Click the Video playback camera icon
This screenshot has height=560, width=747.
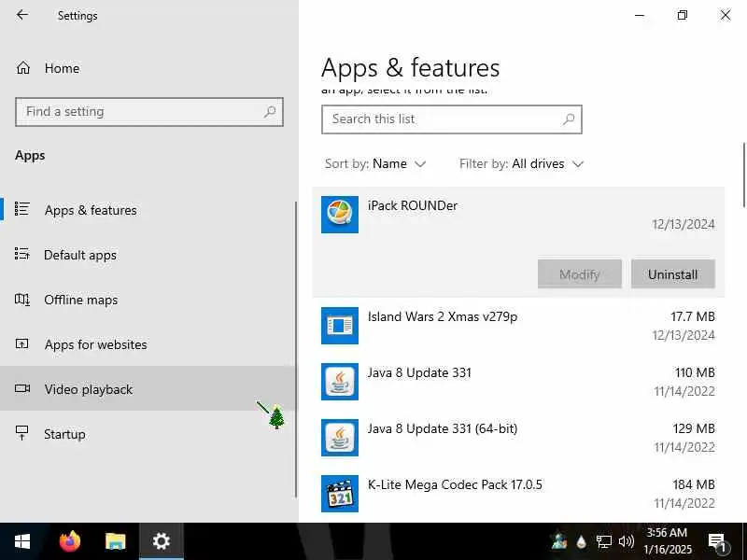click(21, 388)
